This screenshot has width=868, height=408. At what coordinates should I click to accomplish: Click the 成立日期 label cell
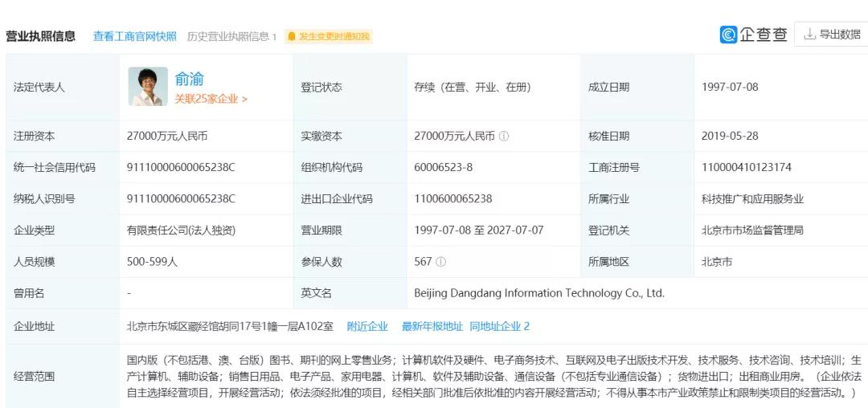[637, 87]
